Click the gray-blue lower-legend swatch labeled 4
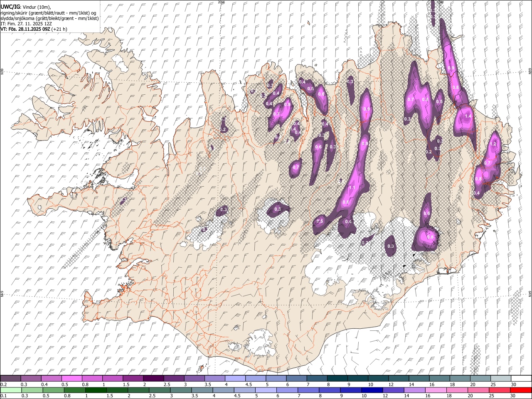The height and width of the screenshot is (399, 532). pyautogui.click(x=223, y=390)
